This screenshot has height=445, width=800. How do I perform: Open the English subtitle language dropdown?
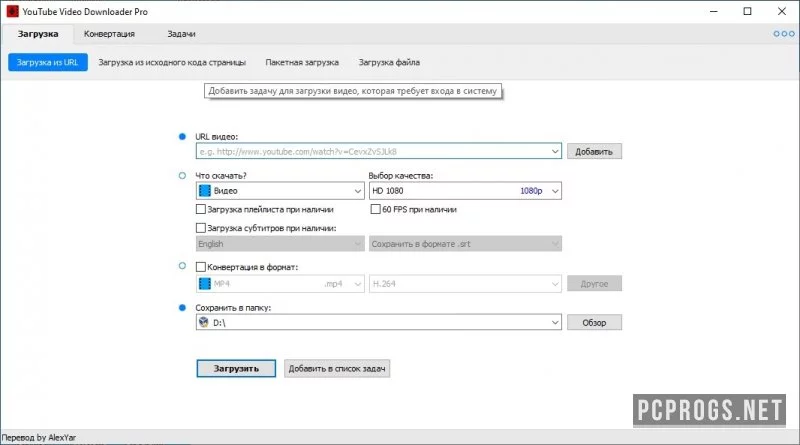pyautogui.click(x=280, y=244)
